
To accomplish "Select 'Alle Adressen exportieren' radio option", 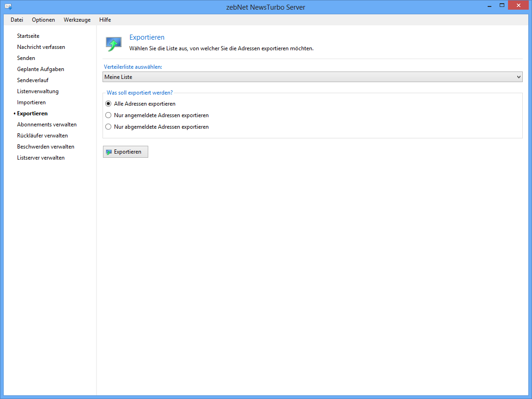I will click(109, 104).
